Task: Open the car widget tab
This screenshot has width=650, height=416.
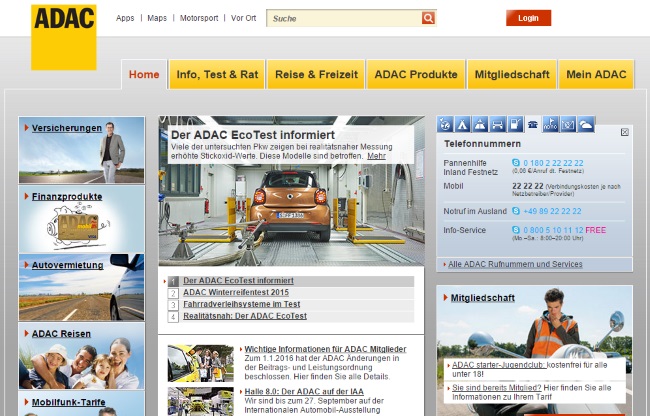Action: (497, 124)
